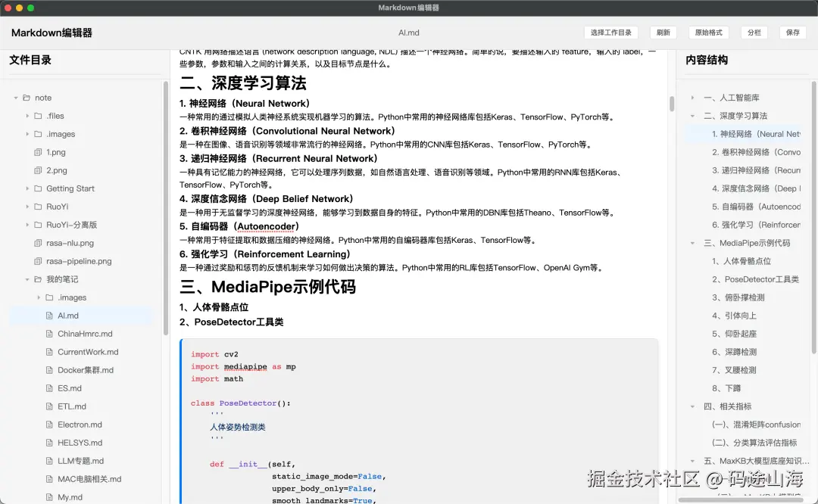Viewport: 818px width, 504px height.
Task: Click the HELSYS.md document icon
Action: click(49, 443)
